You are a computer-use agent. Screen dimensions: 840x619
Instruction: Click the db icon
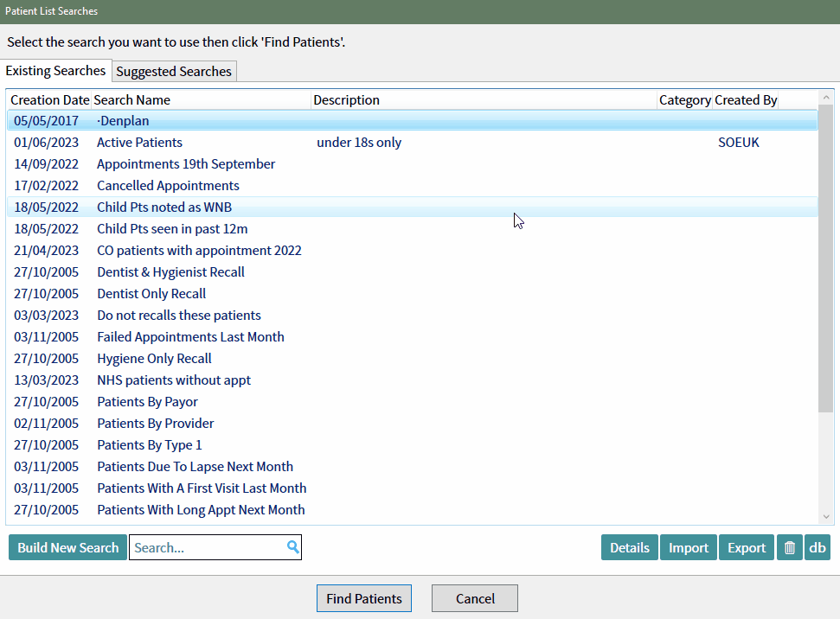coord(818,547)
